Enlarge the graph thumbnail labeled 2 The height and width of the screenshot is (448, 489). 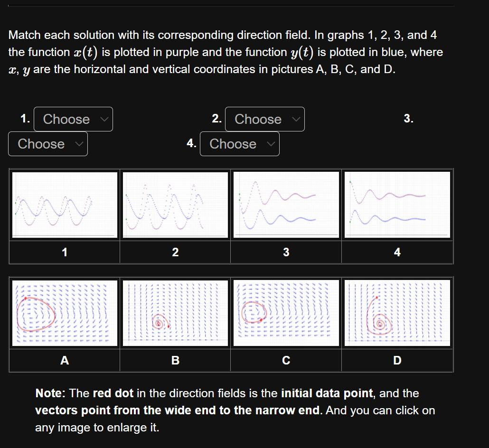click(175, 205)
